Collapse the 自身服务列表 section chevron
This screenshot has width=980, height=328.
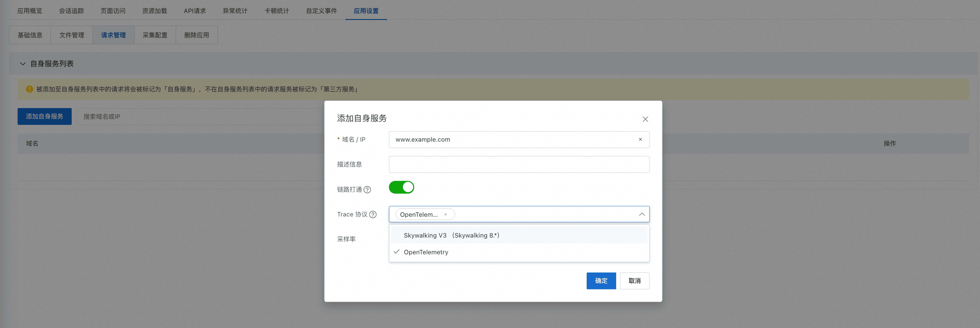coord(23,64)
